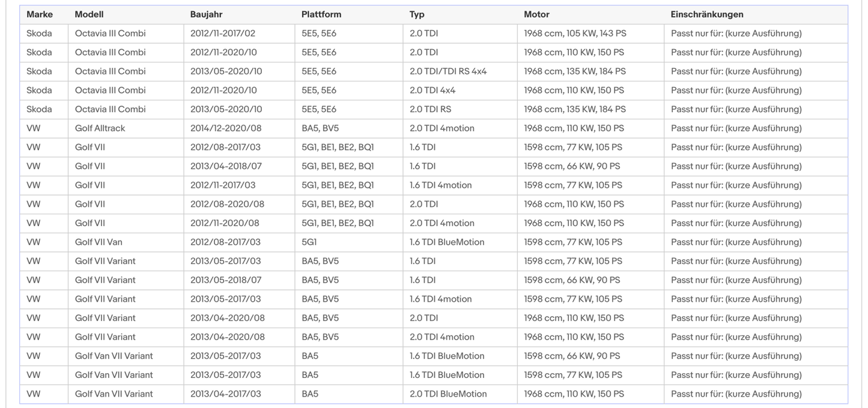Click Einschränkungen text in 2.0 TDI BlueMotion row
This screenshot has height=408, width=868.
[x=736, y=394]
